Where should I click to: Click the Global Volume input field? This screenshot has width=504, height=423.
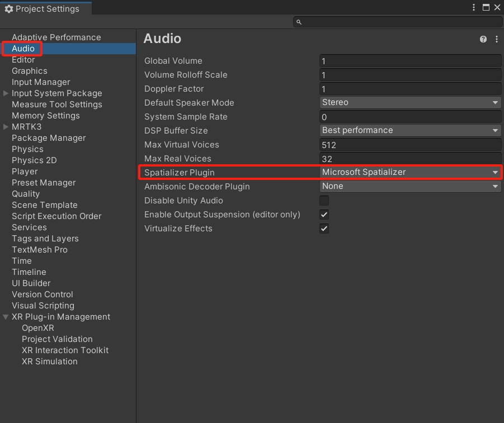410,61
